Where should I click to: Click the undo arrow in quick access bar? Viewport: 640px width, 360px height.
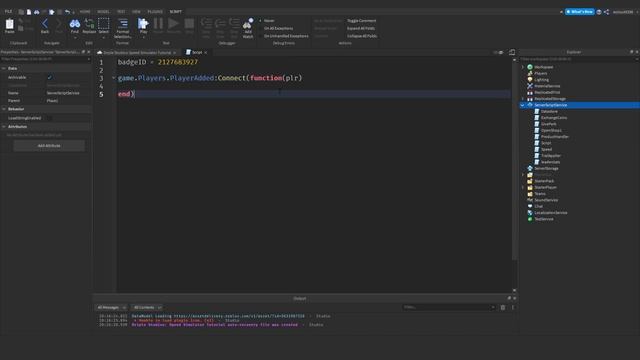[67, 12]
